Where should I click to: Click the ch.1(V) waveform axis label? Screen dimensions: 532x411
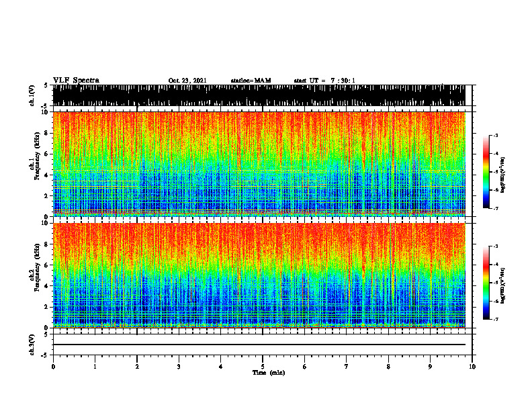pos(32,95)
